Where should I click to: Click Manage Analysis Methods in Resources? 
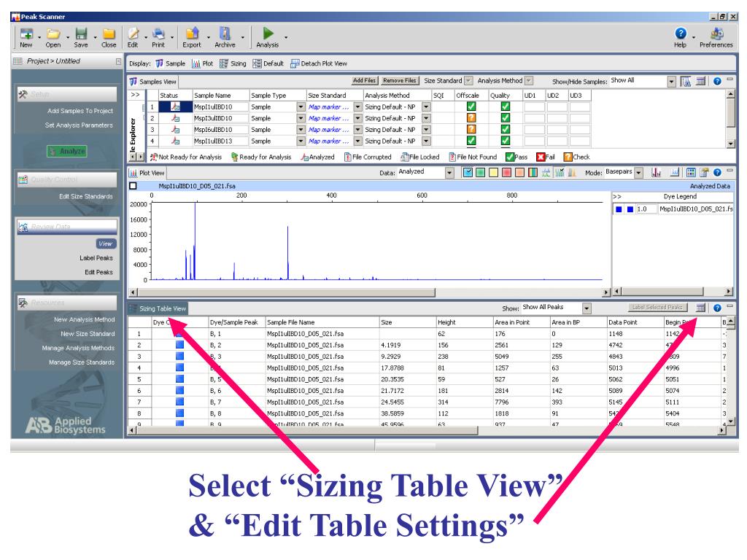click(78, 348)
